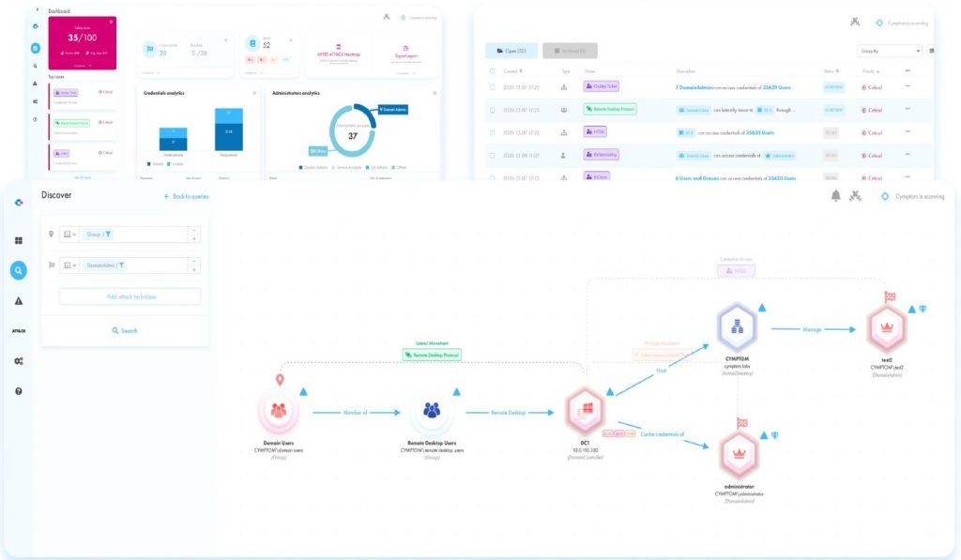Switch to the Open (32) tab
961x560 pixels.
click(x=511, y=51)
